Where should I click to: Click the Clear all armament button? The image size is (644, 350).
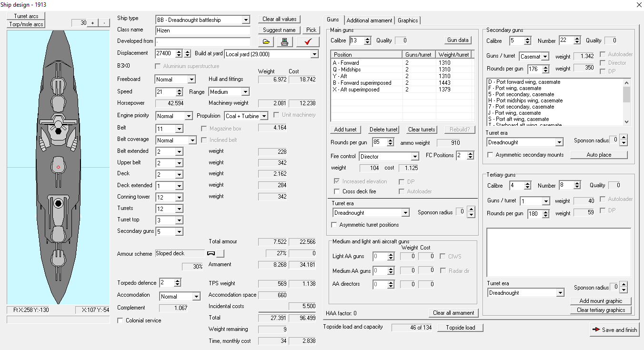click(x=453, y=313)
